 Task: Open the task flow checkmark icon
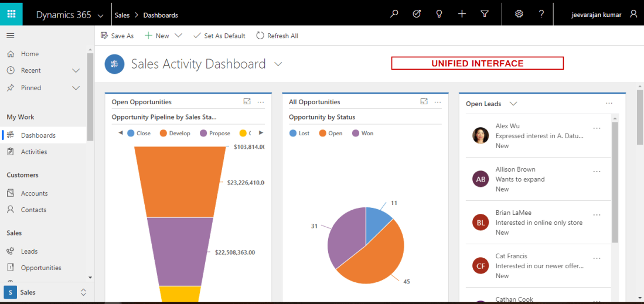(417, 14)
